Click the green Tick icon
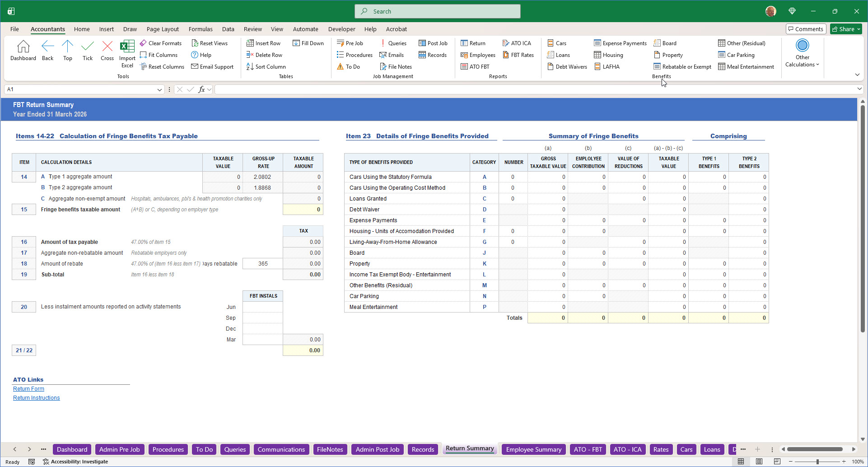Screen dimensions: 868x467 click(87, 47)
